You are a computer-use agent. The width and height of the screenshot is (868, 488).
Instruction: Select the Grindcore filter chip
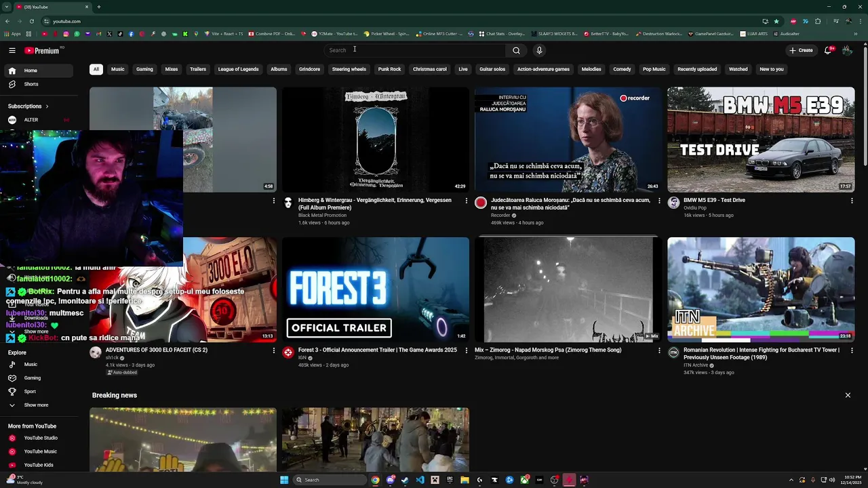pyautogui.click(x=309, y=69)
